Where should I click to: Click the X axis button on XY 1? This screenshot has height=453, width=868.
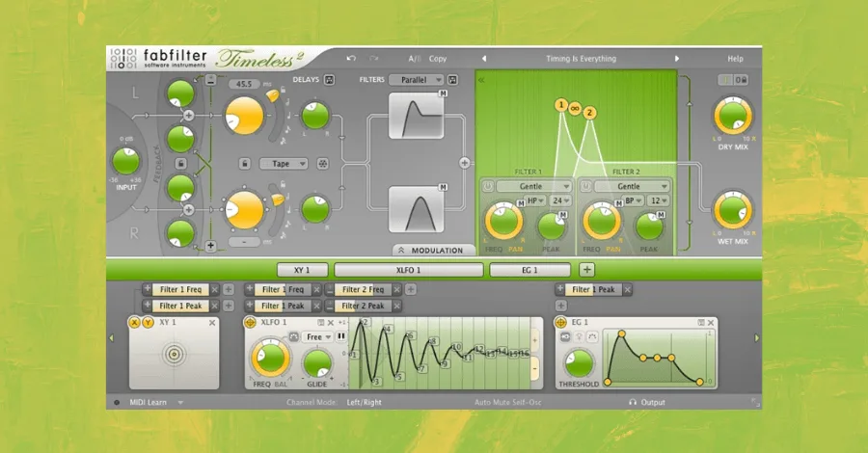click(x=134, y=323)
